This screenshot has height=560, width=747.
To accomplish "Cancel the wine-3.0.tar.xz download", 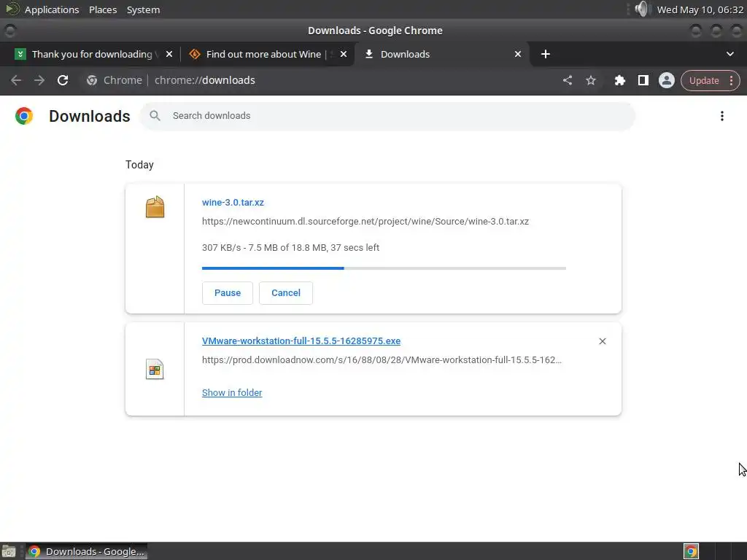I will [286, 293].
